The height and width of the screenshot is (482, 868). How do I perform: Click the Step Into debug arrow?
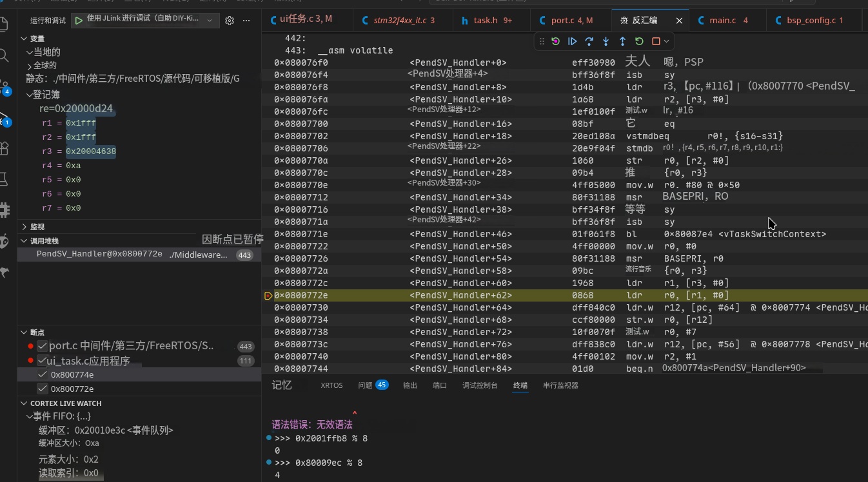tap(606, 41)
